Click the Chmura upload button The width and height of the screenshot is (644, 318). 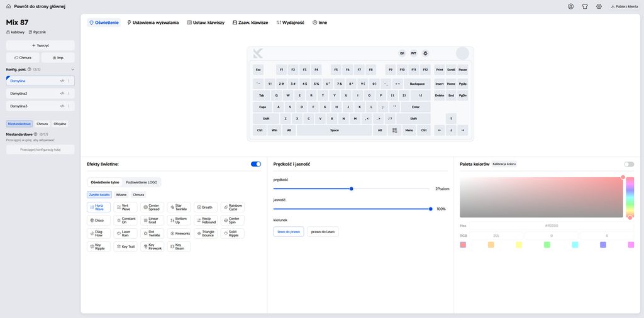coord(23,58)
